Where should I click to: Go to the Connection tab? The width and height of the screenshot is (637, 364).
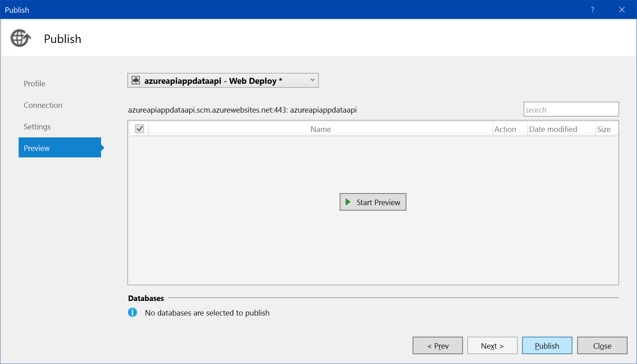tap(43, 105)
